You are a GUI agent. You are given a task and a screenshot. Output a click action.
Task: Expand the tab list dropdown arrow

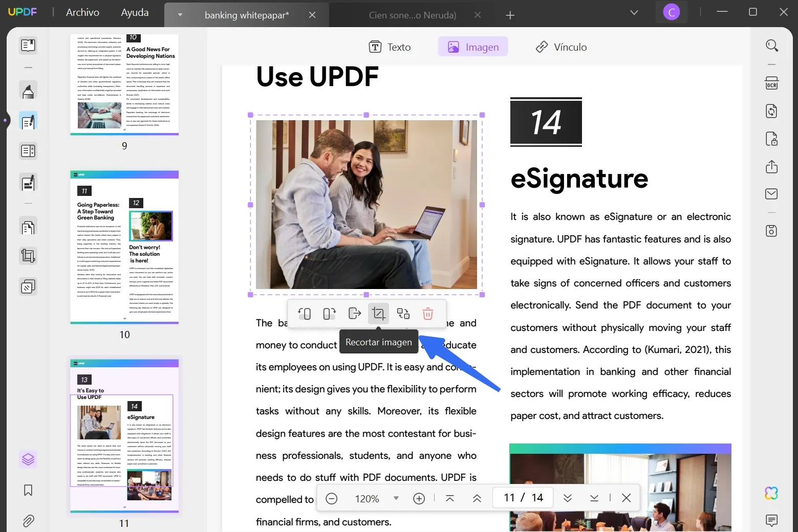click(x=180, y=15)
